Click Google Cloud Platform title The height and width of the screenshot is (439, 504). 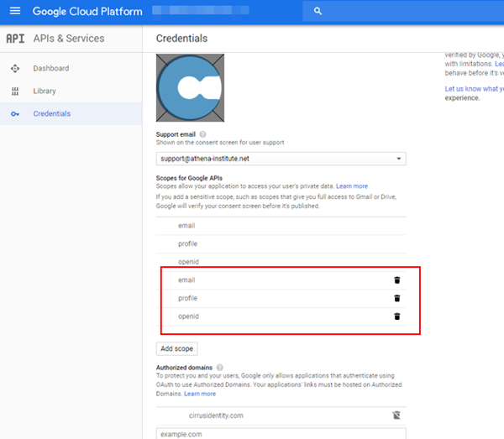87,12
